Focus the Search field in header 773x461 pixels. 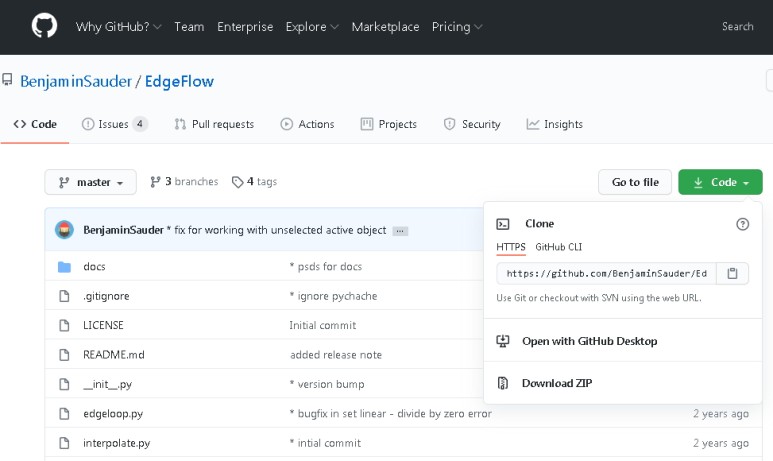pyautogui.click(x=738, y=27)
